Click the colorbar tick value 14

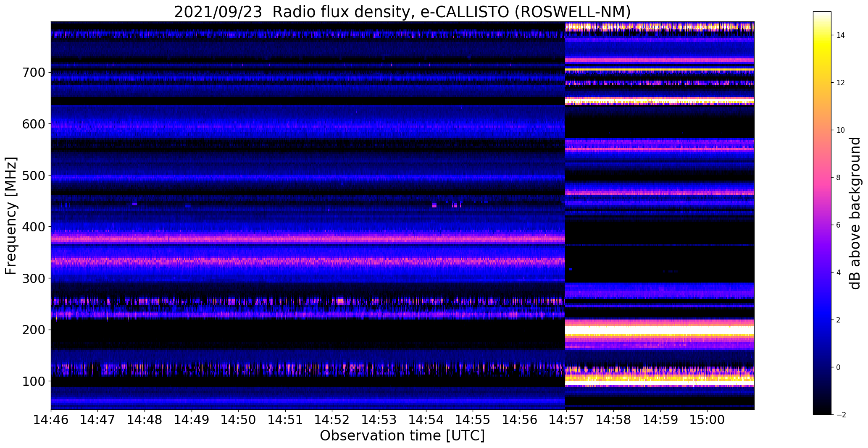[840, 35]
